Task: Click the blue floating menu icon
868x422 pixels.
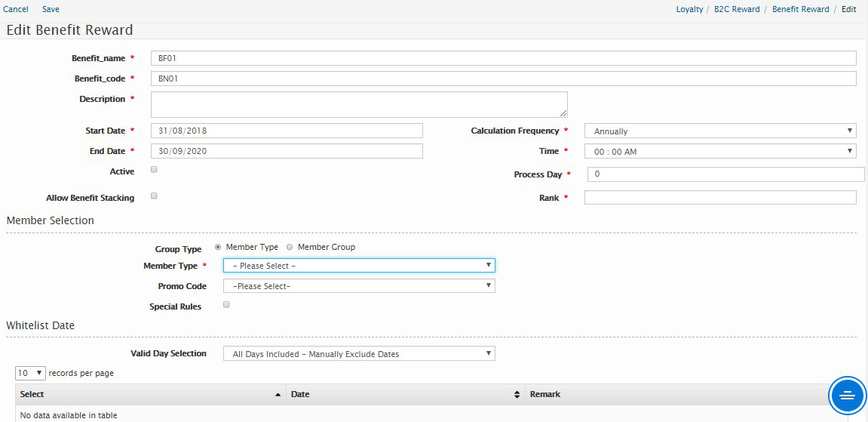Action: [847, 395]
